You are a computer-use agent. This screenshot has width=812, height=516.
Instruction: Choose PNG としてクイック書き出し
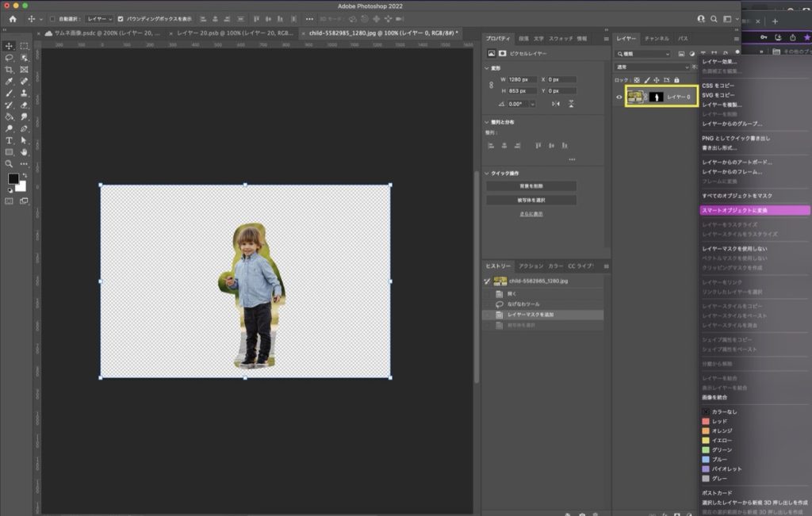[736, 139]
